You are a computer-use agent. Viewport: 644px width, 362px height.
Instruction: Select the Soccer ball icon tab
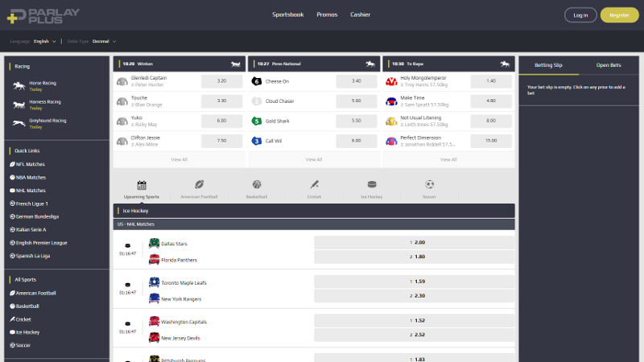pyautogui.click(x=430, y=184)
